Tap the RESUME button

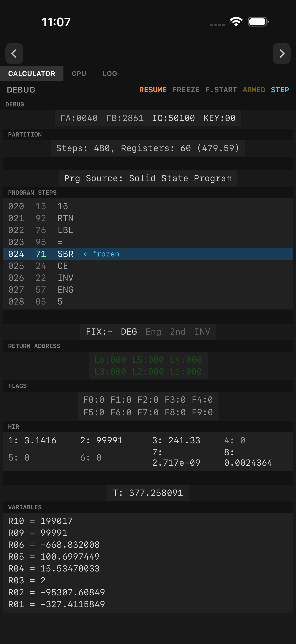[153, 90]
